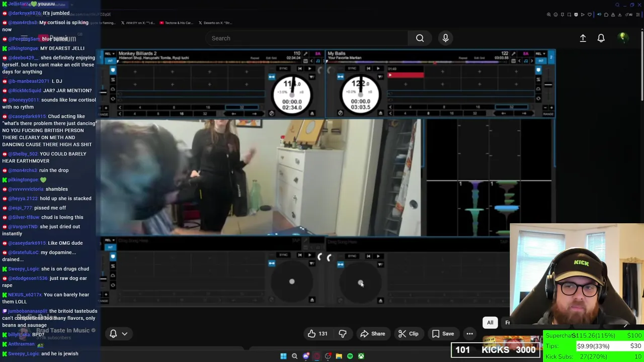Open the green account avatar menu

pyautogui.click(x=622, y=38)
